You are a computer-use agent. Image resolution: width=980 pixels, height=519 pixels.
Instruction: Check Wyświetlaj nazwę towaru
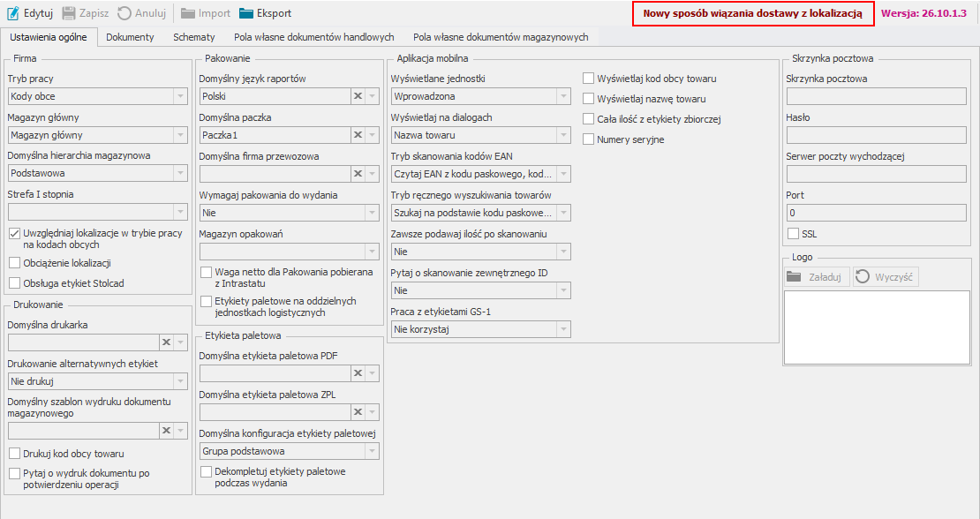click(588, 99)
